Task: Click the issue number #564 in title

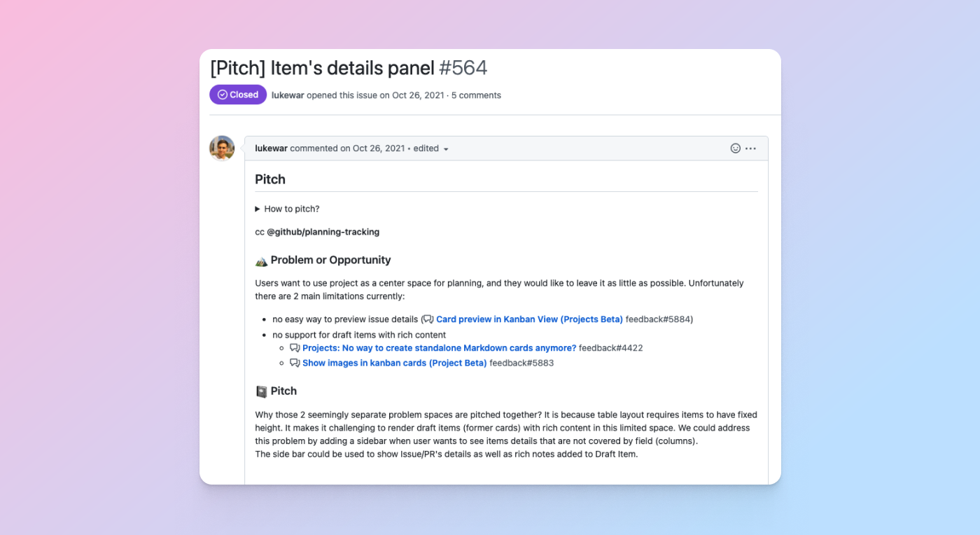Action: click(463, 68)
